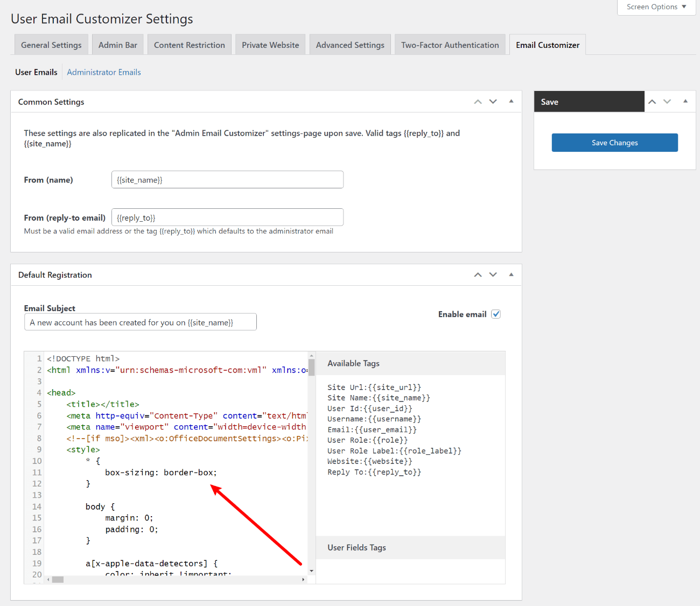Click into the Email Subject field
The width and height of the screenshot is (700, 606).
141,322
